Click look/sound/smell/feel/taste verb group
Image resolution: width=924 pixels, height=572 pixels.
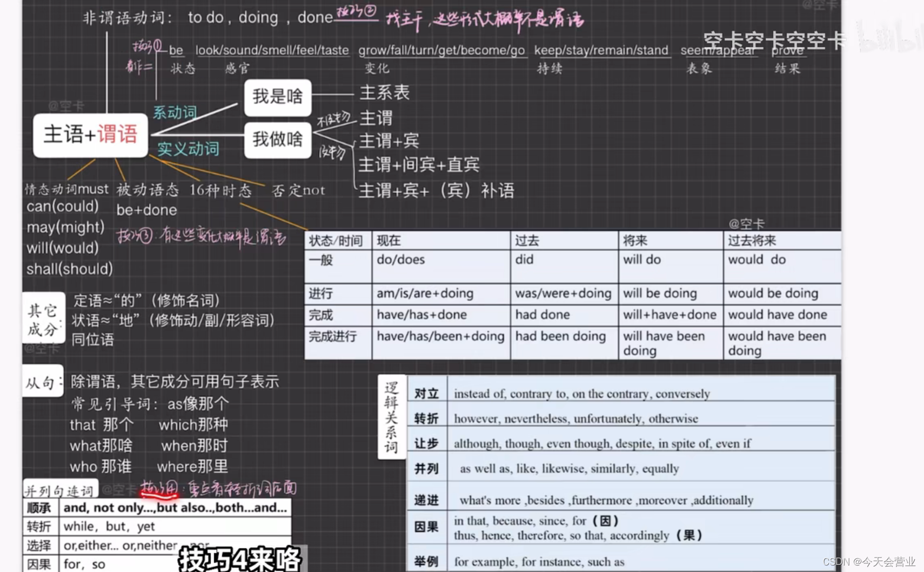[272, 50]
